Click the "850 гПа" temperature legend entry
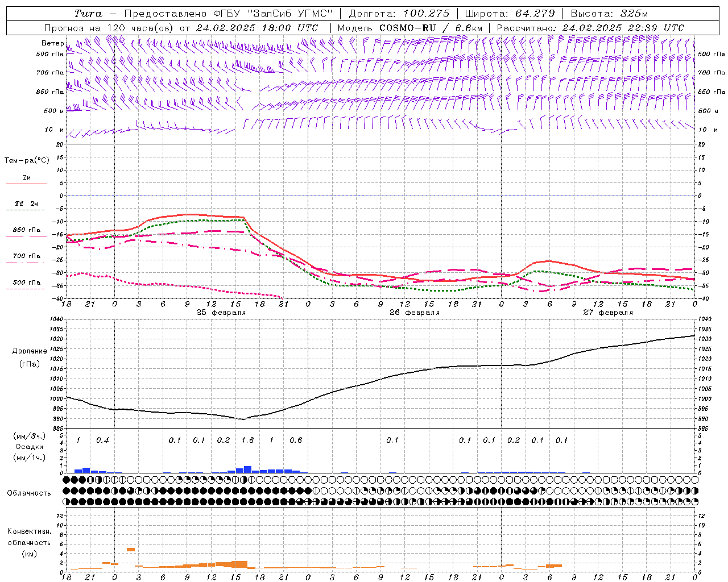The height and width of the screenshot is (582, 728). click(26, 230)
